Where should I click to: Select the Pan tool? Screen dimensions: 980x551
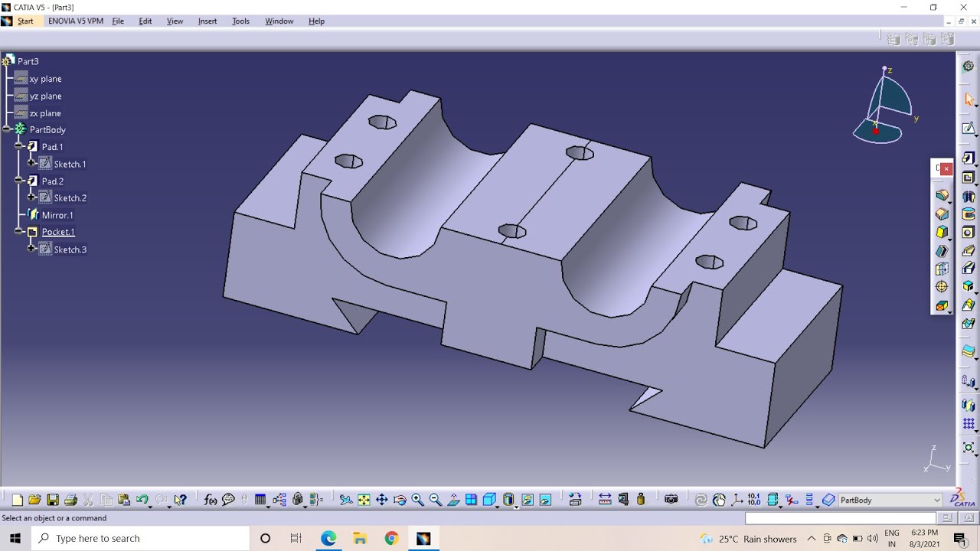381,500
